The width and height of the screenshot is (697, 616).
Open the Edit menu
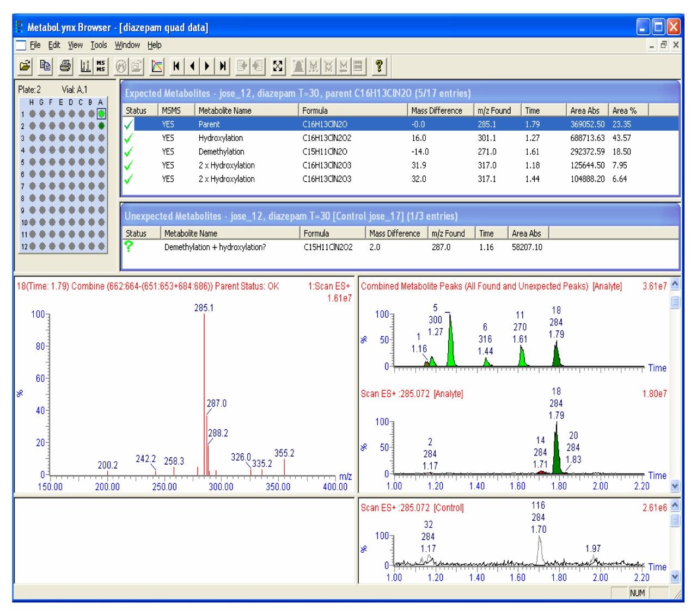54,45
